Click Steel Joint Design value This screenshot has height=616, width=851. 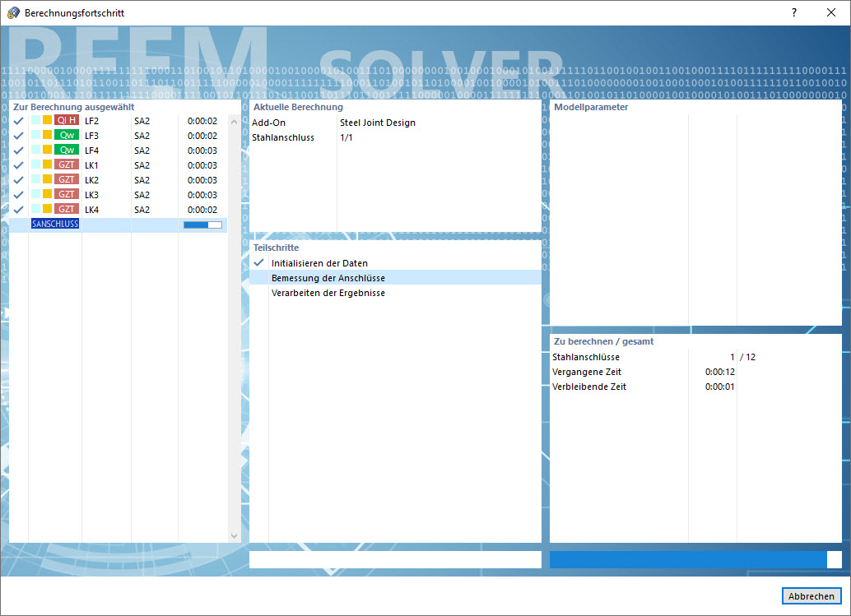(378, 123)
